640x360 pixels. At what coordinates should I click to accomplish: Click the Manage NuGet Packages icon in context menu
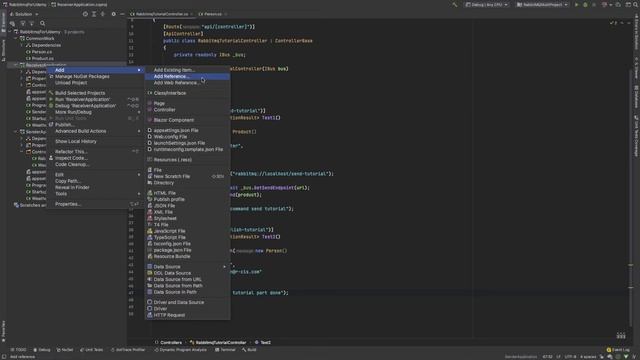(51, 76)
